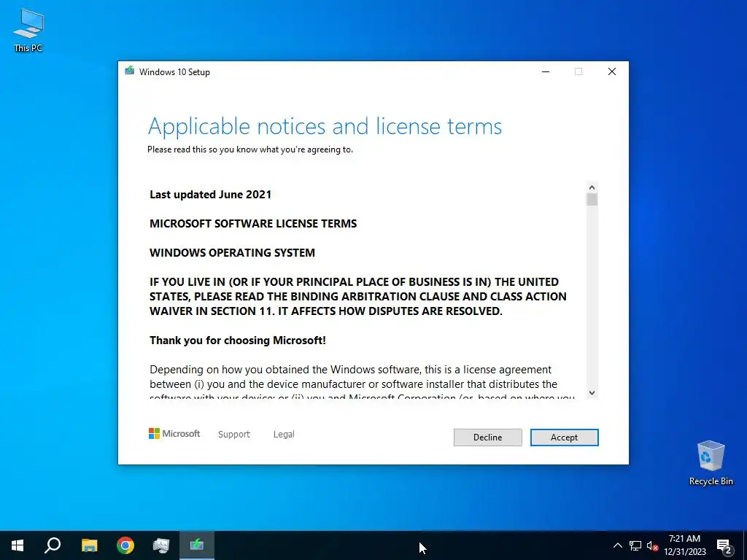Click the license text scrollbar thumb
747x560 pixels.
592,200
